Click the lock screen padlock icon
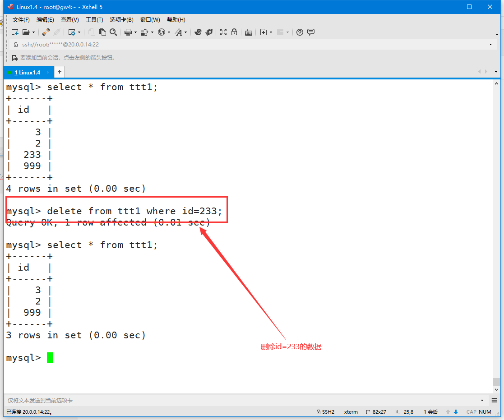 234,32
